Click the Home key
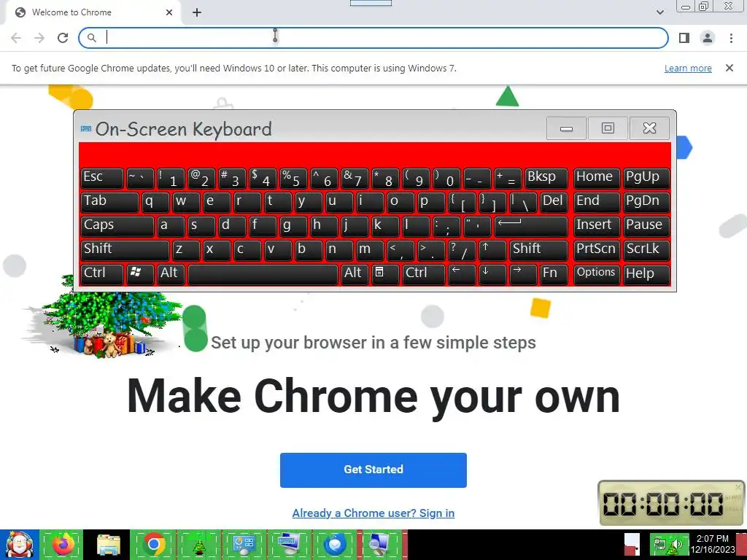Viewport: 747px width, 560px height. click(597, 178)
